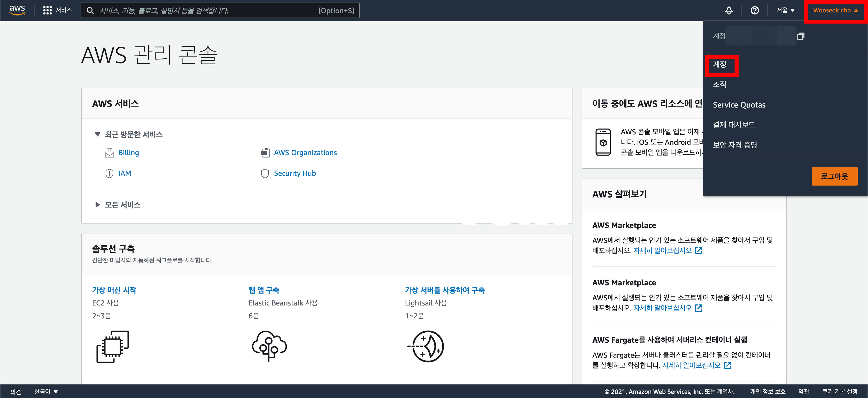Viewport: 868px width, 398px height.
Task: Copy account ID with the copy icon
Action: tap(801, 36)
